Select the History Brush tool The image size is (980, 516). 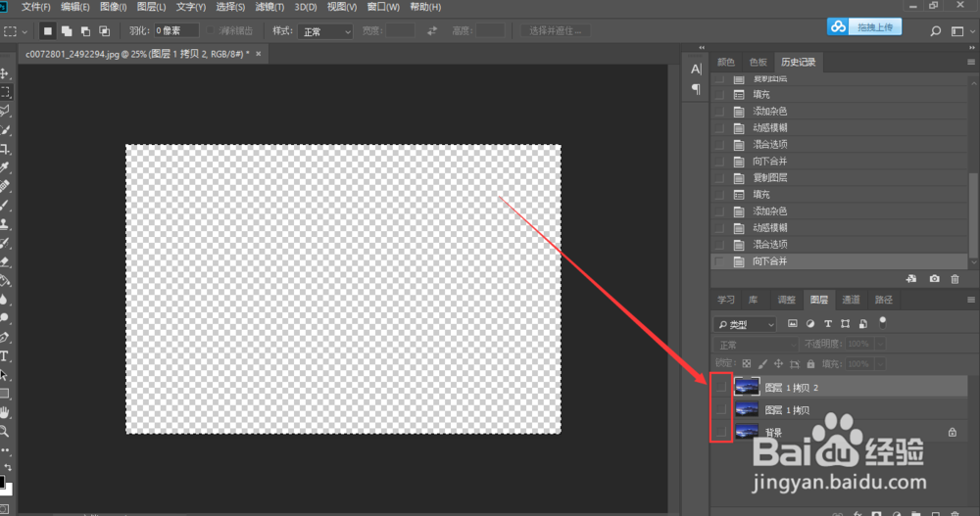pos(4,243)
